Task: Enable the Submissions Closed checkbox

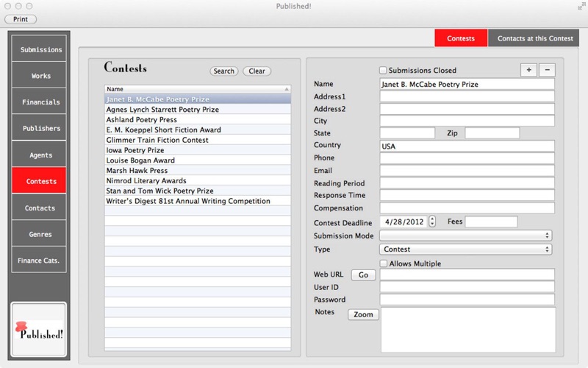Action: (383, 70)
